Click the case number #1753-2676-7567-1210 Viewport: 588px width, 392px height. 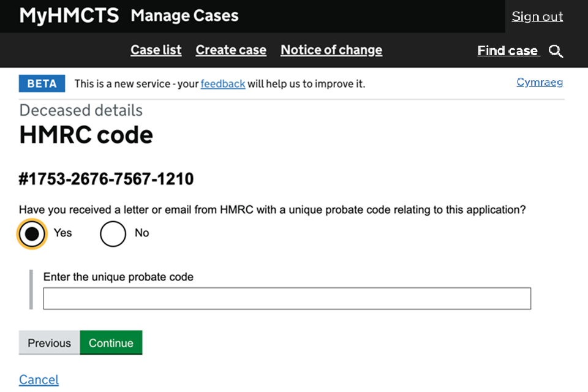pos(106,179)
